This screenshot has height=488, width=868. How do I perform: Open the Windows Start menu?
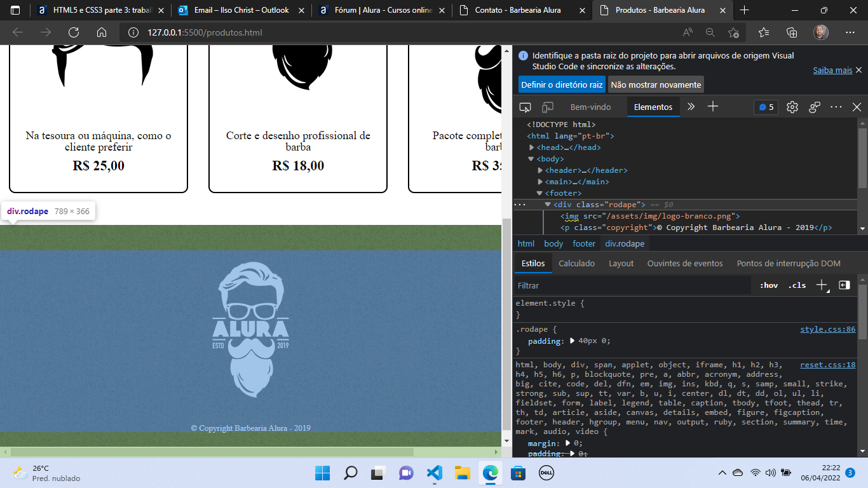(x=322, y=473)
